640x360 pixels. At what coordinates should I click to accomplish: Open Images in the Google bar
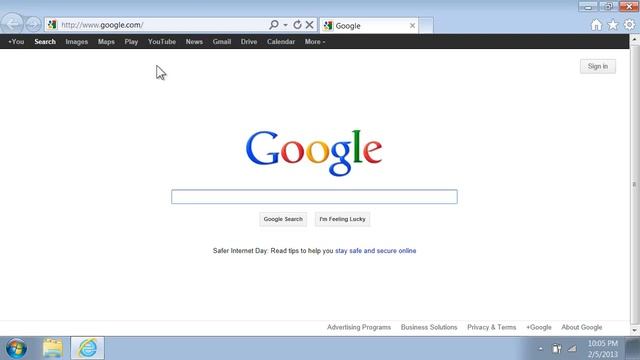77,42
